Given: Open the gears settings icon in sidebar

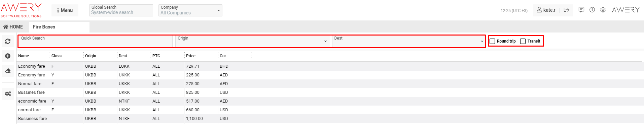Looking at the screenshot, I should point(8,94).
